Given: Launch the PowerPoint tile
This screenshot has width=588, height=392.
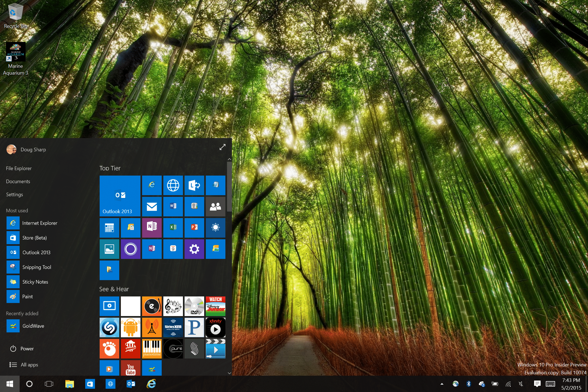Looking at the screenshot, I should pyautogui.click(x=194, y=228).
